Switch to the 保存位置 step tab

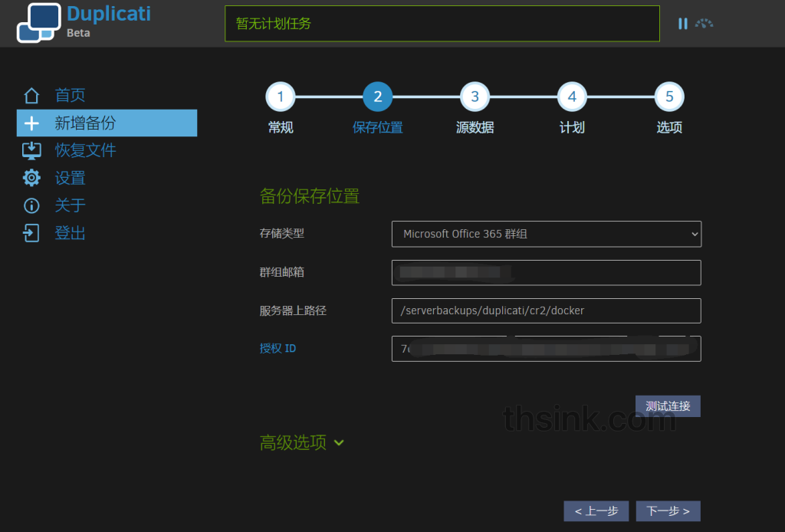(x=377, y=96)
